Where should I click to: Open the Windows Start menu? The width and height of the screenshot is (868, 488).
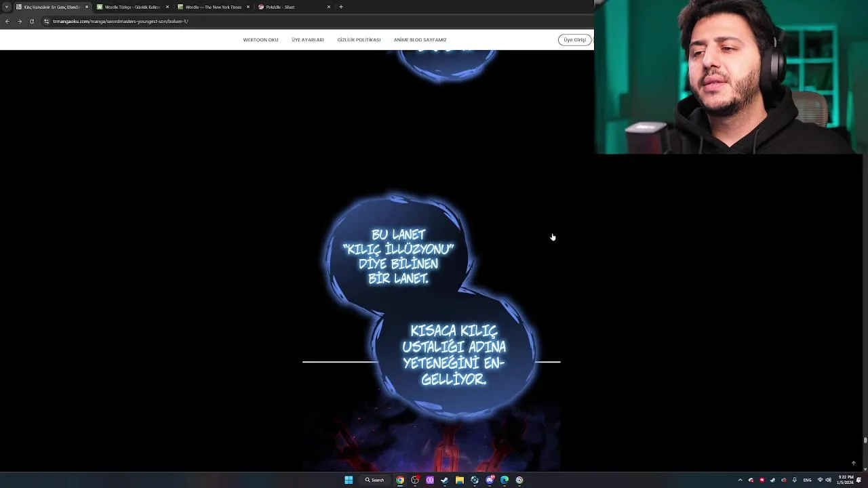349,480
